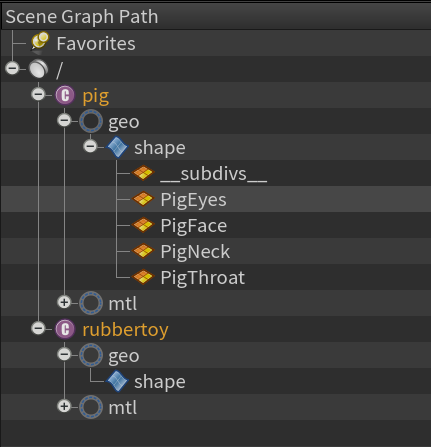Click the scope circle icon for pig mtl
Viewport: 431px width, 447px height.
(x=91, y=303)
